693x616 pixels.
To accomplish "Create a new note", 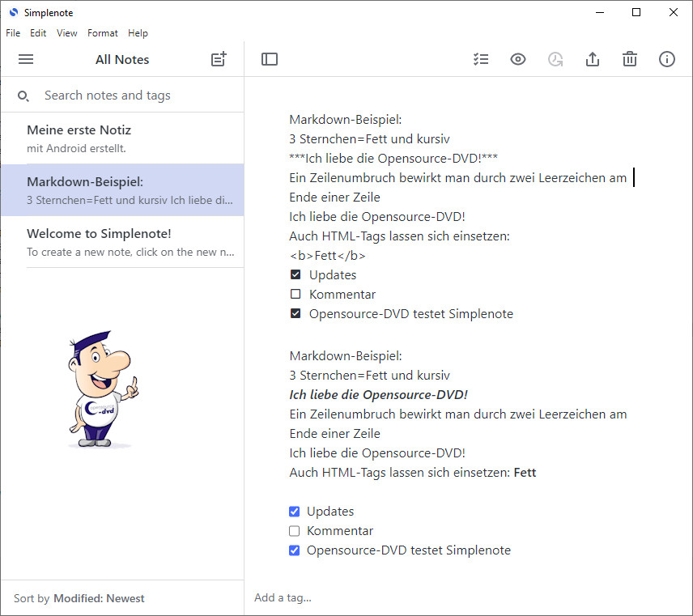I will click(x=219, y=59).
